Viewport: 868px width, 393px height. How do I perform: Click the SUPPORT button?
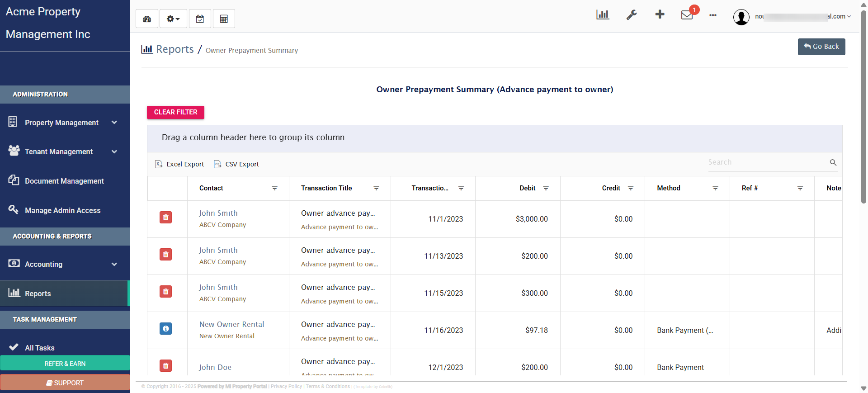pyautogui.click(x=65, y=383)
